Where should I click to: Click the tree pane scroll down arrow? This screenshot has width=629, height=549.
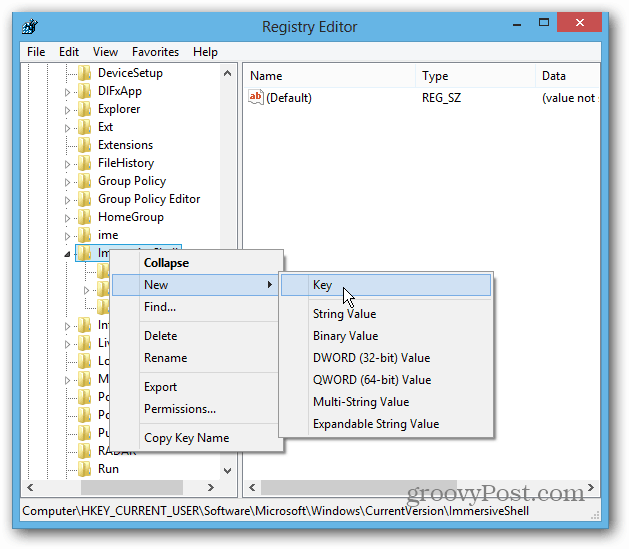pos(227,470)
